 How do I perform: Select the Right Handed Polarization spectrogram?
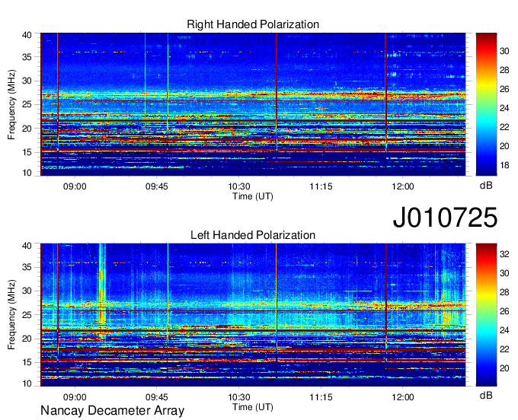pos(253,104)
